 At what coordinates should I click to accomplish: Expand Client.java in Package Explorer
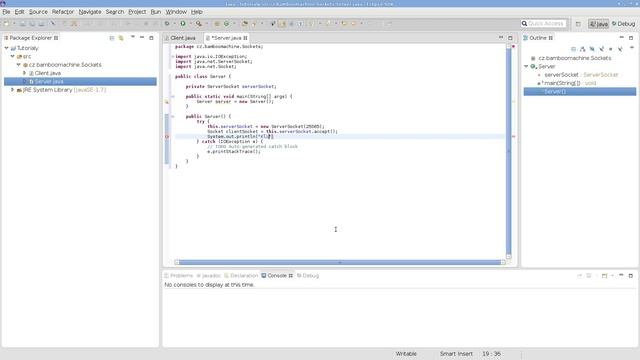(x=24, y=73)
